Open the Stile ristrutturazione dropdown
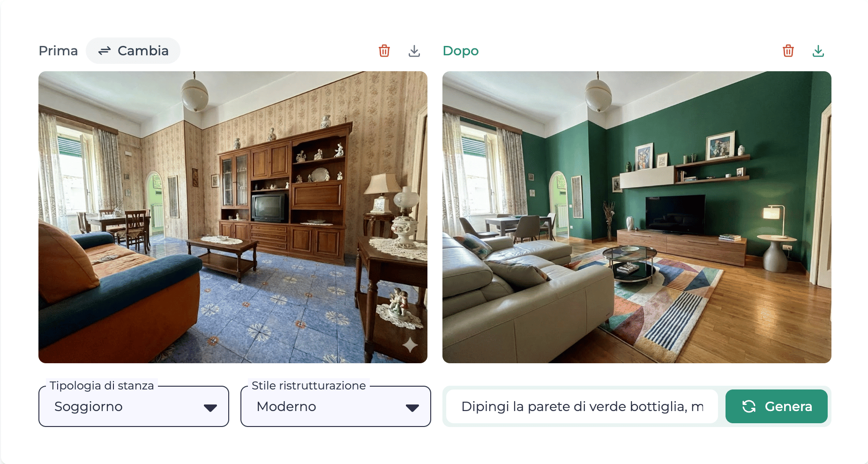The width and height of the screenshot is (868, 464). pos(336,406)
